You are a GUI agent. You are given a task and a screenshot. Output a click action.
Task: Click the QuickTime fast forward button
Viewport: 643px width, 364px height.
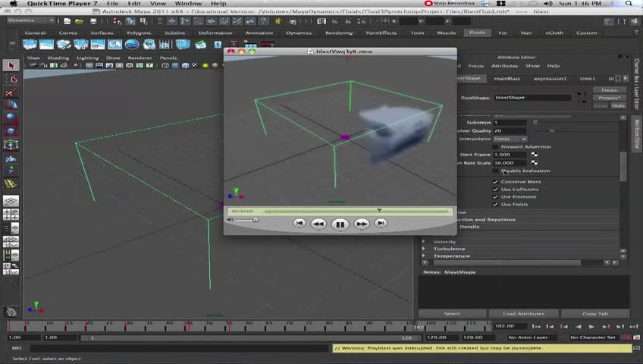tap(362, 224)
